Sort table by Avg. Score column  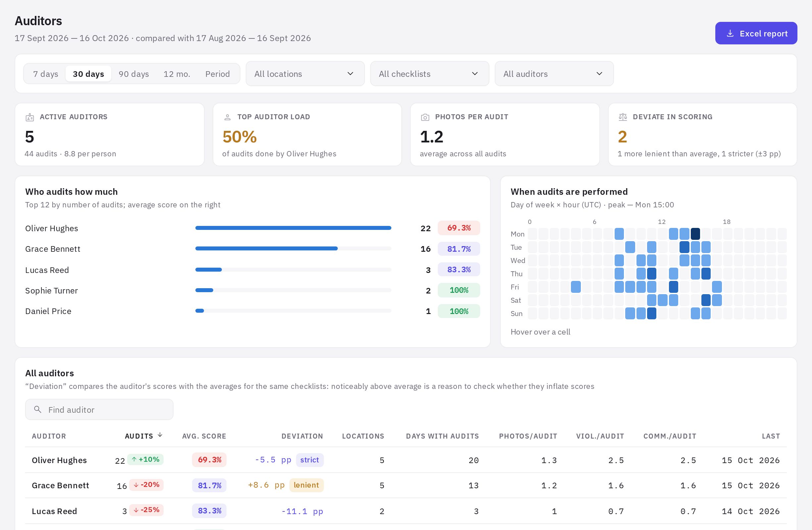pyautogui.click(x=204, y=436)
